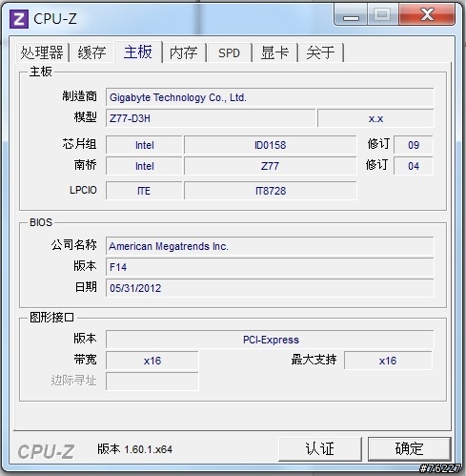Click the 芯片组 label

coord(79,144)
